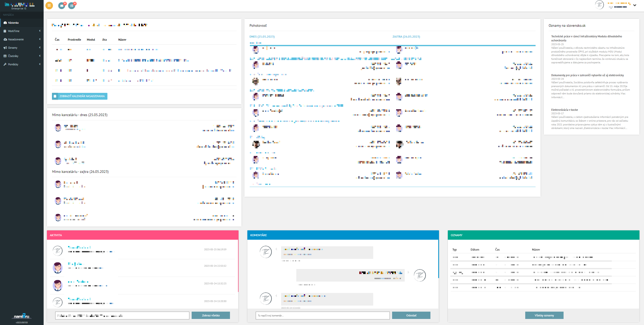Image resolution: width=644 pixels, height=325 pixels.
Task: Expand the WorkTime submenu chevron
Action: click(x=40, y=31)
